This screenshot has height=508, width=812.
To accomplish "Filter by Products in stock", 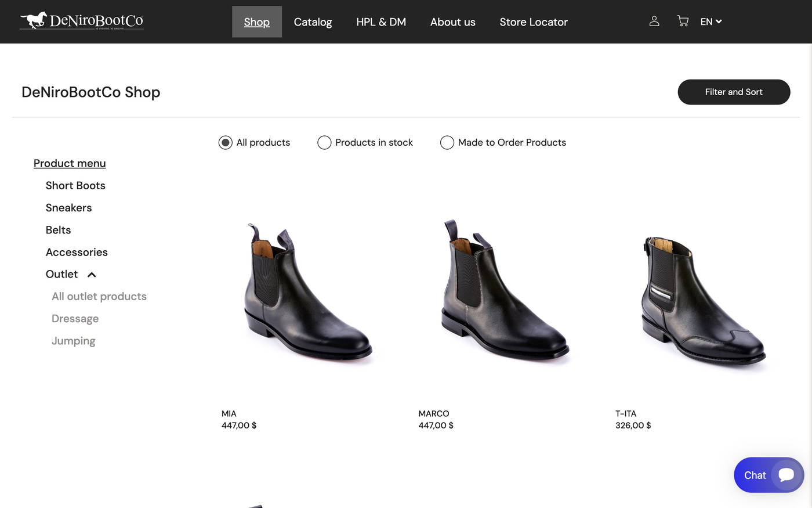I will click(x=324, y=142).
